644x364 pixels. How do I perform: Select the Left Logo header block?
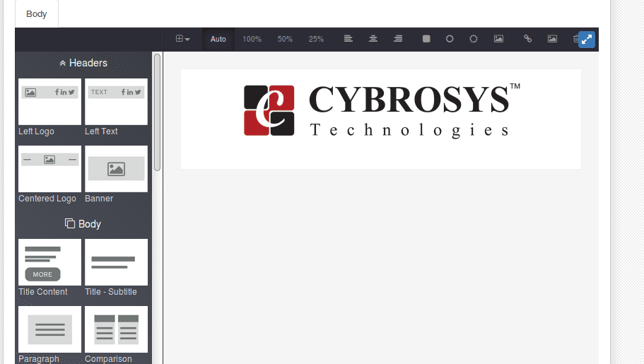click(x=49, y=102)
